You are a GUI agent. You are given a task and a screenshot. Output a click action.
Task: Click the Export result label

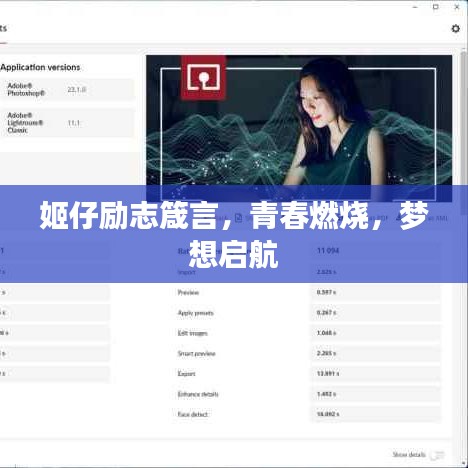click(186, 374)
